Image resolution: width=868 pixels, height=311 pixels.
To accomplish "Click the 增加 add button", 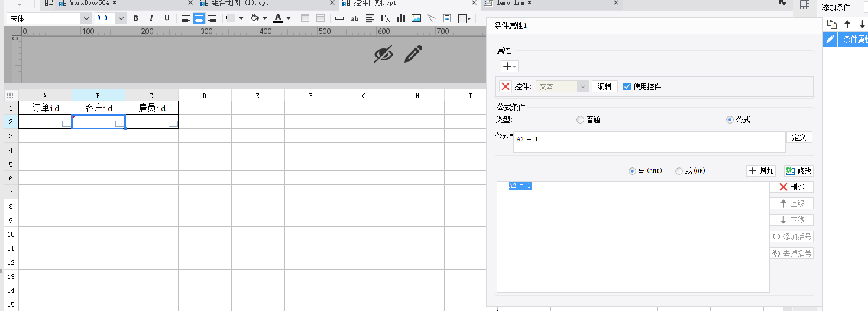I will [x=761, y=171].
